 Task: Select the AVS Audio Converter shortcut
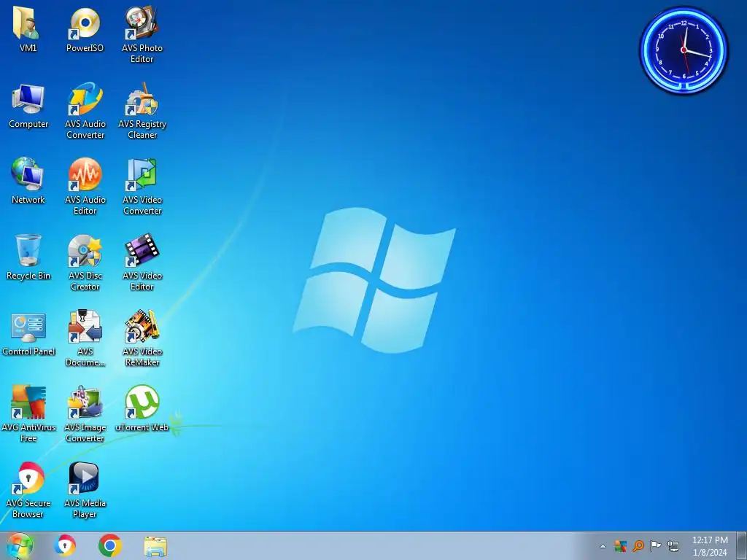(x=85, y=111)
